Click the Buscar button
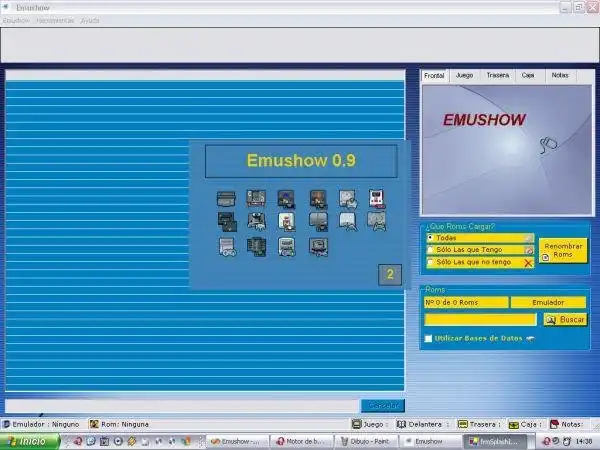This screenshot has width=600, height=450. tap(565, 320)
